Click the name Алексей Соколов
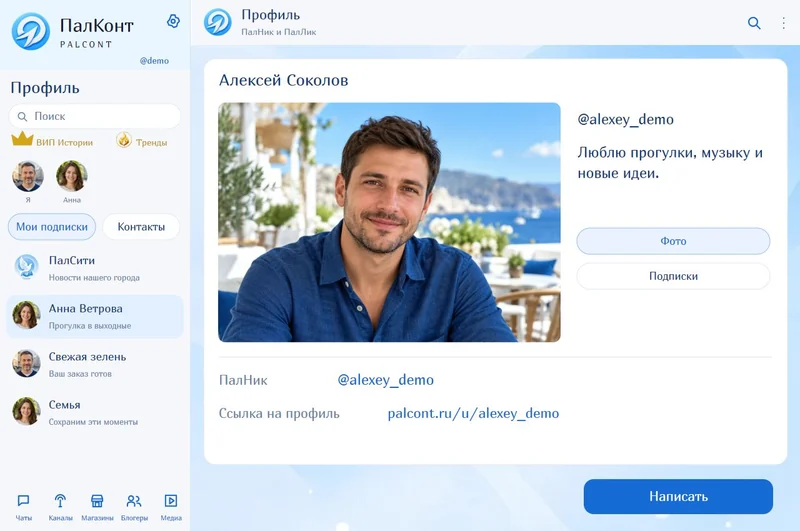800x531 pixels. point(284,80)
